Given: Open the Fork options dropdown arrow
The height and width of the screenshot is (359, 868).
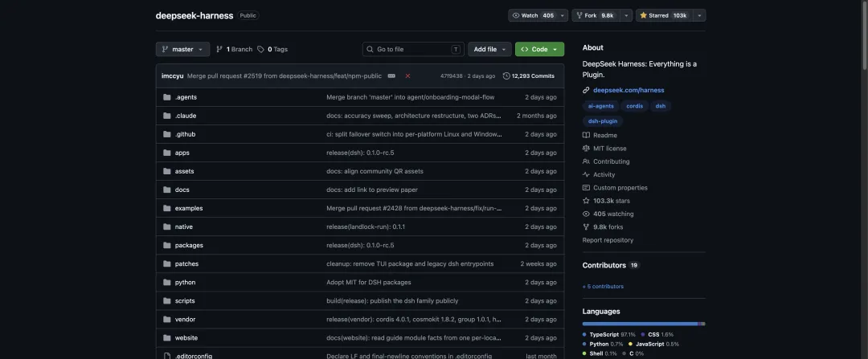Looking at the screenshot, I should (626, 15).
